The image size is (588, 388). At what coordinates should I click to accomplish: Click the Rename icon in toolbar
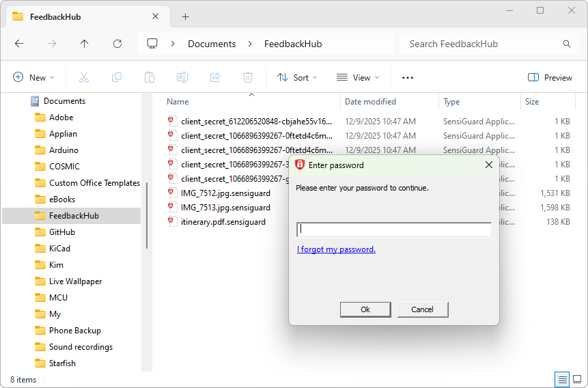pos(182,78)
